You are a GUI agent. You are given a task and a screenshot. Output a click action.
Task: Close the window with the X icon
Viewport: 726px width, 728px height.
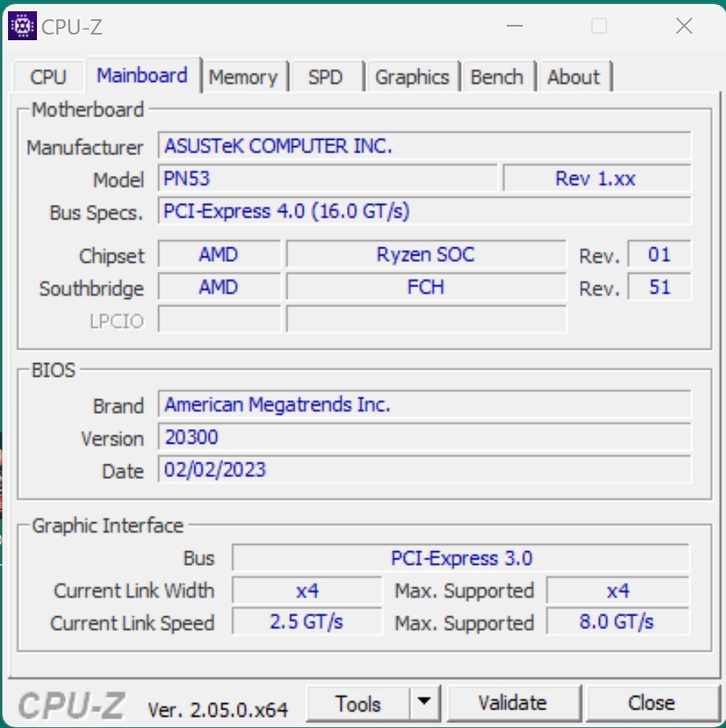click(x=683, y=26)
